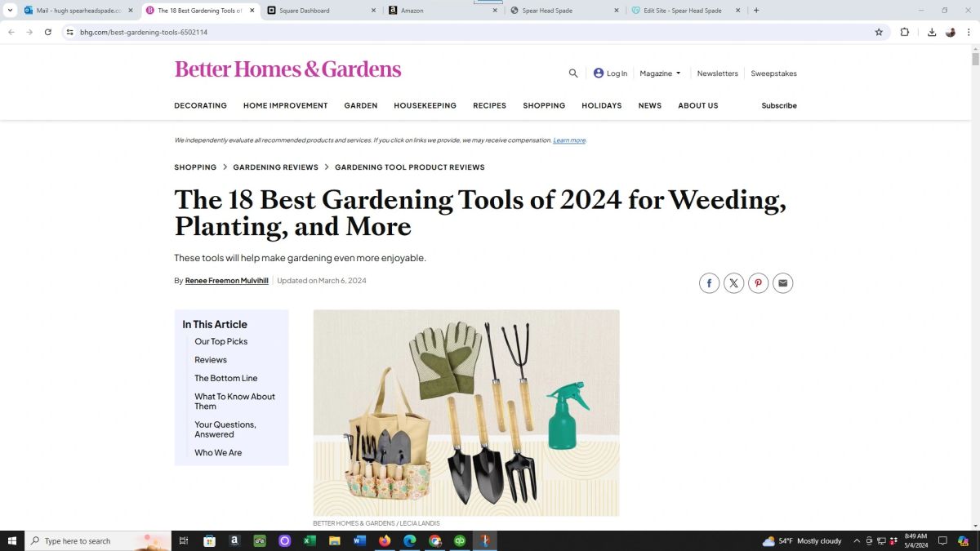The height and width of the screenshot is (551, 980).
Task: Open Excel from the taskbar
Action: tap(310, 540)
